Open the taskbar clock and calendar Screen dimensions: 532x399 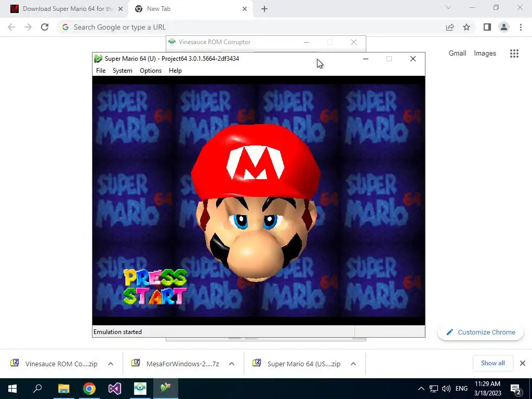click(x=487, y=389)
